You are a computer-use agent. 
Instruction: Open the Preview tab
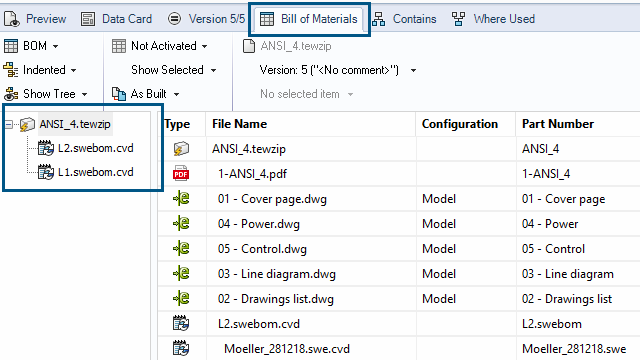pyautogui.click(x=35, y=19)
